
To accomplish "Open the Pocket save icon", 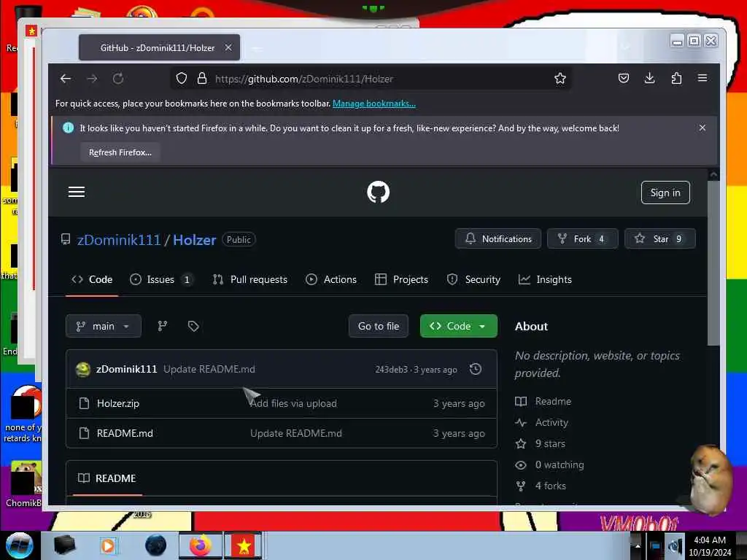I will (x=624, y=78).
